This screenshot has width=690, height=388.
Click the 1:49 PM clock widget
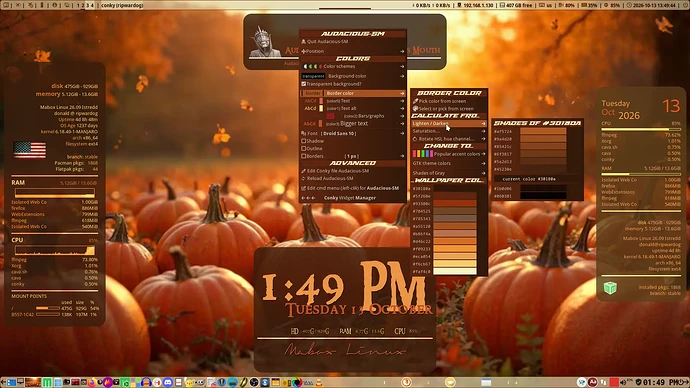345,287
